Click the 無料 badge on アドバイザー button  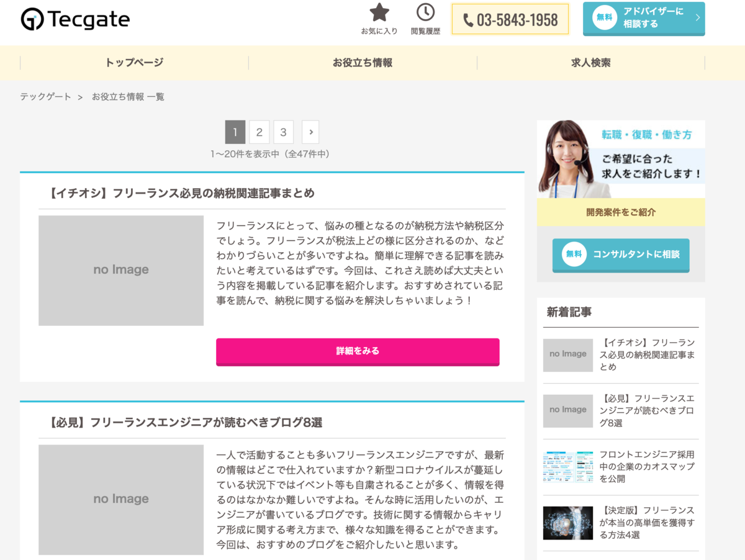point(604,17)
